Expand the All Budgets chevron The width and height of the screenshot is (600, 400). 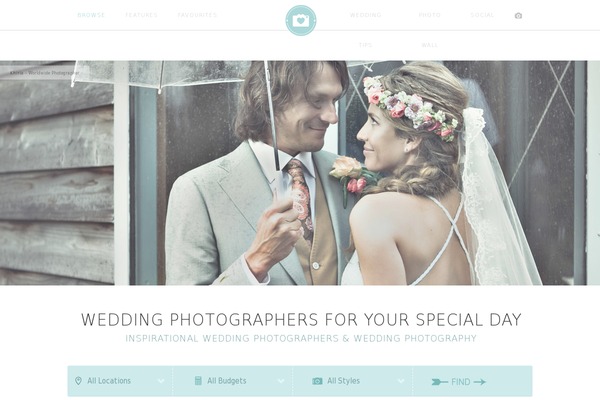(x=281, y=381)
